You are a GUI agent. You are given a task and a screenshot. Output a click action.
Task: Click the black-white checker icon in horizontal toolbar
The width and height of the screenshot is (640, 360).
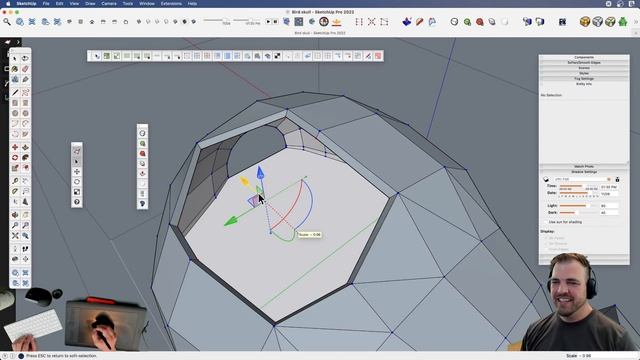[x=278, y=56]
